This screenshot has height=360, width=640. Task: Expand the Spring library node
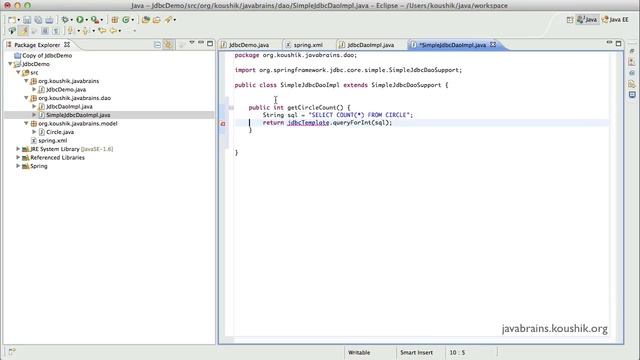pyautogui.click(x=18, y=166)
